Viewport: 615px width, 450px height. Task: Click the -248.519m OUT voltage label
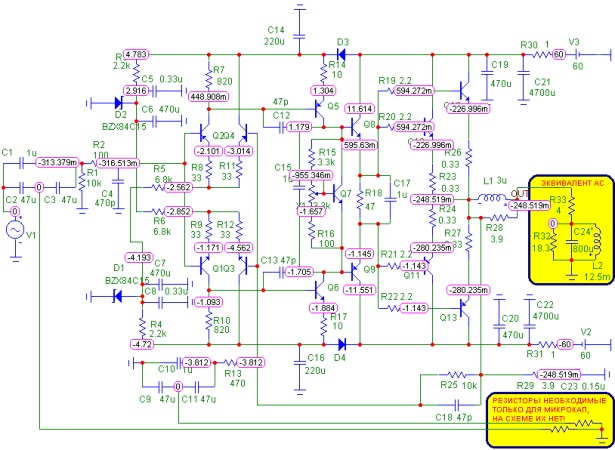pyautogui.click(x=529, y=205)
